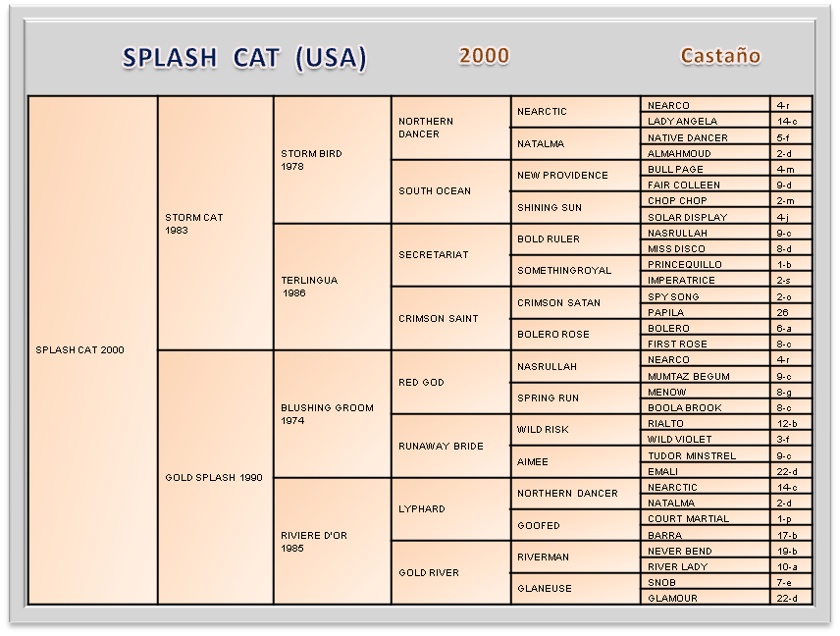
Task: Open the TERLINGUA cell
Action: click(x=332, y=286)
